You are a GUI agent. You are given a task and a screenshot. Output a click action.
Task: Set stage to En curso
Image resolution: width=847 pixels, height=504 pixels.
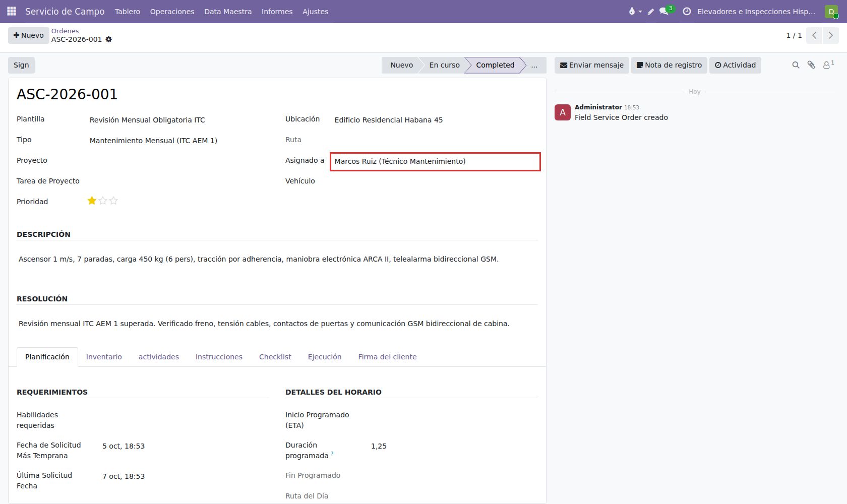[x=444, y=65]
